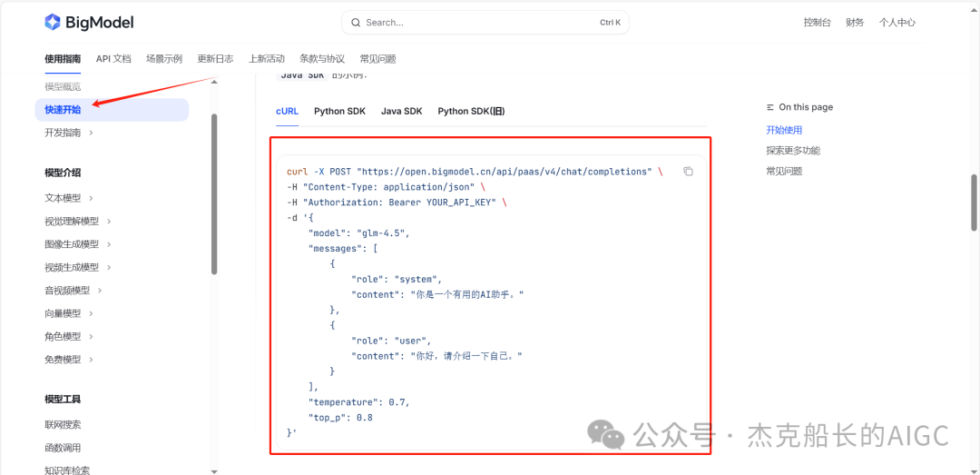The image size is (980, 475).
Task: Click the Ctrl K shortcut hint
Action: point(610,23)
